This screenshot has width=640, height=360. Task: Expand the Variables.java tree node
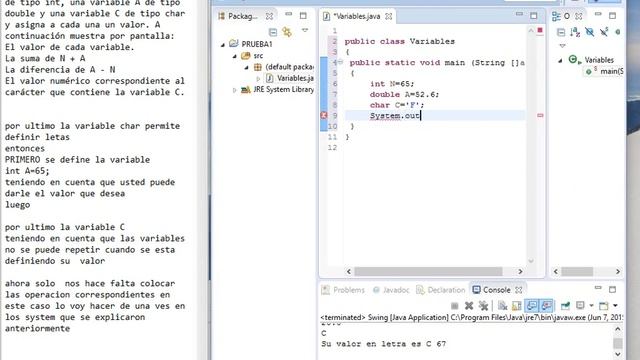(x=258, y=78)
